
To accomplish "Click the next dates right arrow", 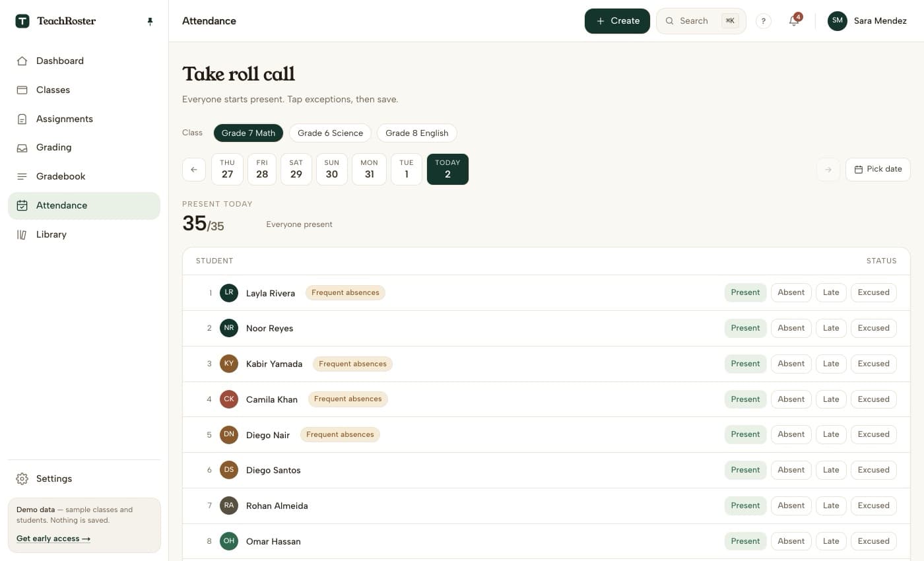I will coord(828,170).
